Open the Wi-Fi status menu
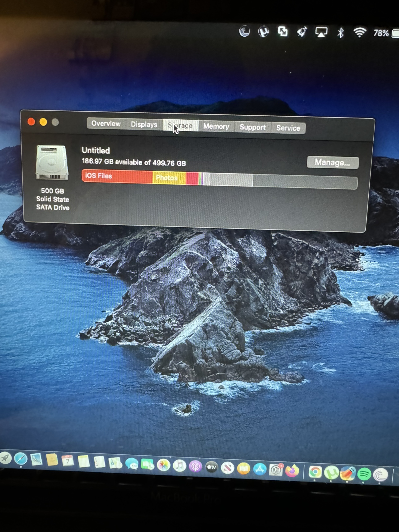 tap(360, 32)
